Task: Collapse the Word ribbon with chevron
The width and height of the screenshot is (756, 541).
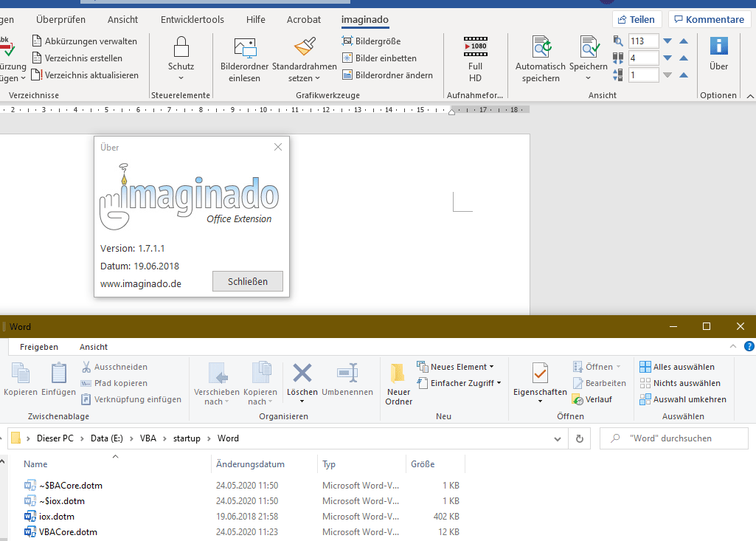Action: (x=750, y=96)
